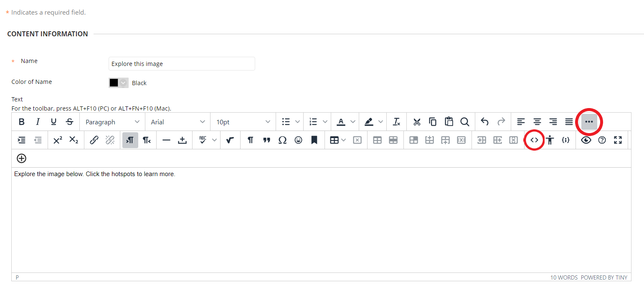Viewport: 644px width, 290px height.
Task: Toggle italic formatting
Action: (38, 122)
